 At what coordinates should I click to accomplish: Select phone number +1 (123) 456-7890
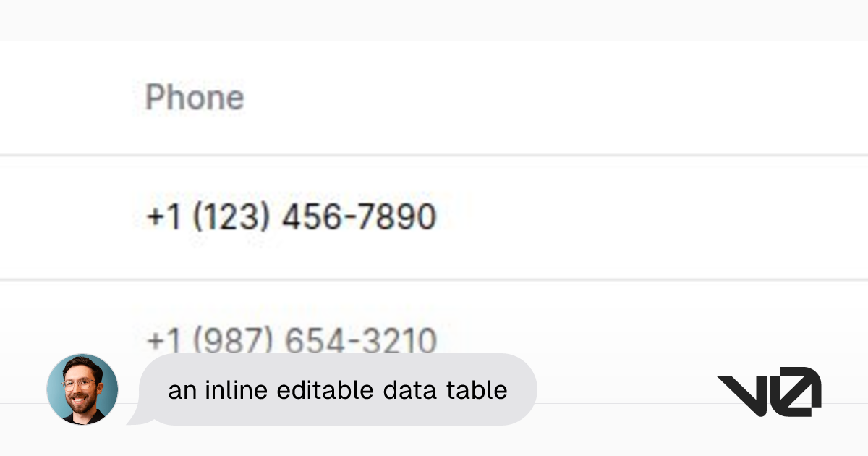292,216
